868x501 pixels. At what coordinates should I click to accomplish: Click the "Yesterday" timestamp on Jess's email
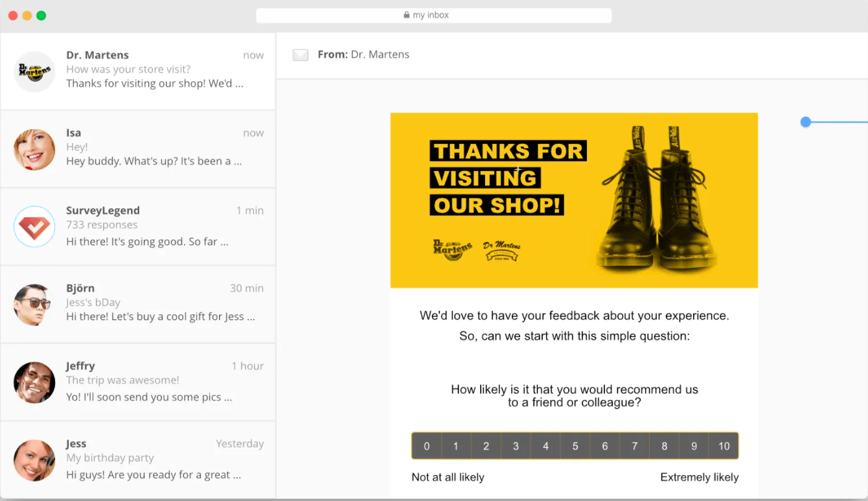240,444
